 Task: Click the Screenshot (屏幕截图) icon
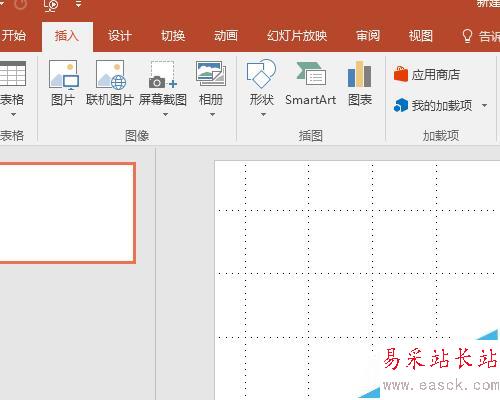click(x=162, y=75)
